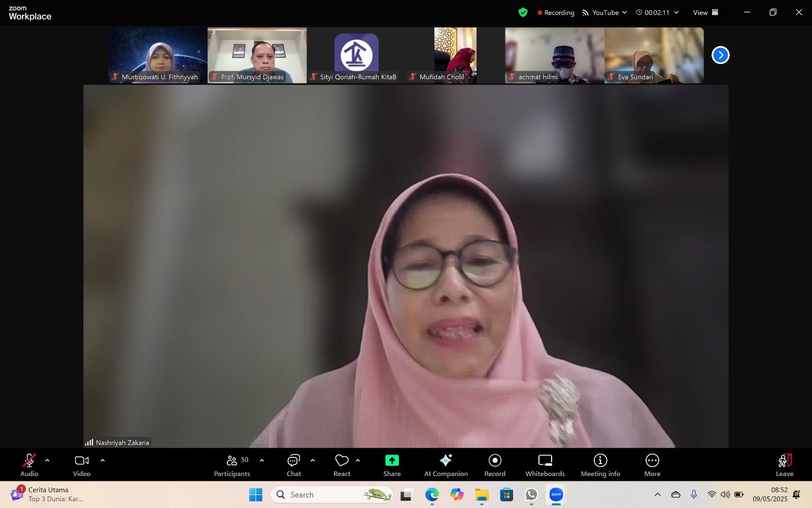
Task: Open the More options menu
Action: pos(652,461)
